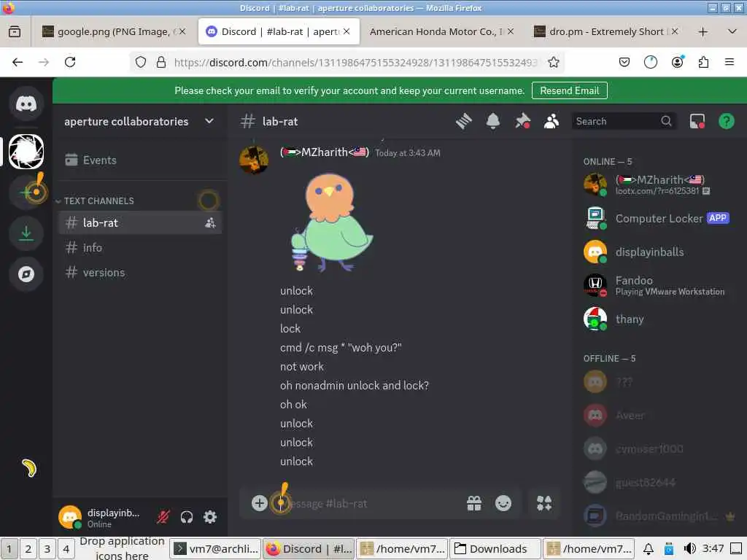Screen dimensions: 747x560
Task: Open a new Firefox tab
Action: tap(703, 32)
